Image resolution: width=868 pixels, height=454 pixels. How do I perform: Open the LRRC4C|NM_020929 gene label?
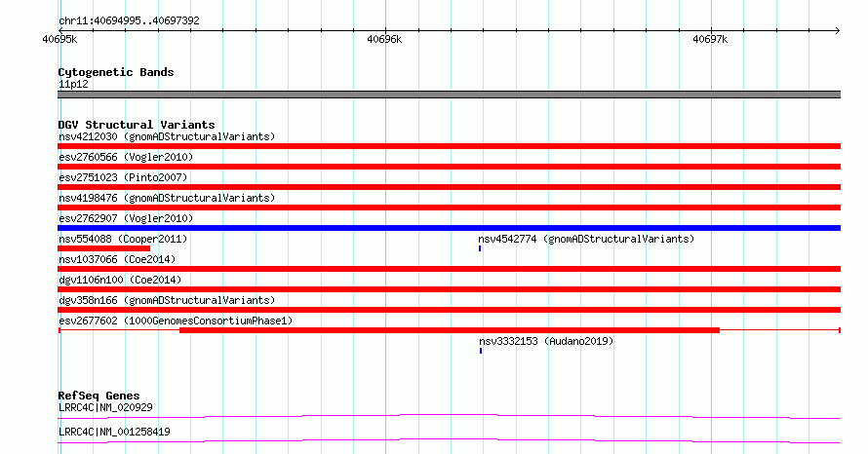tap(105, 407)
